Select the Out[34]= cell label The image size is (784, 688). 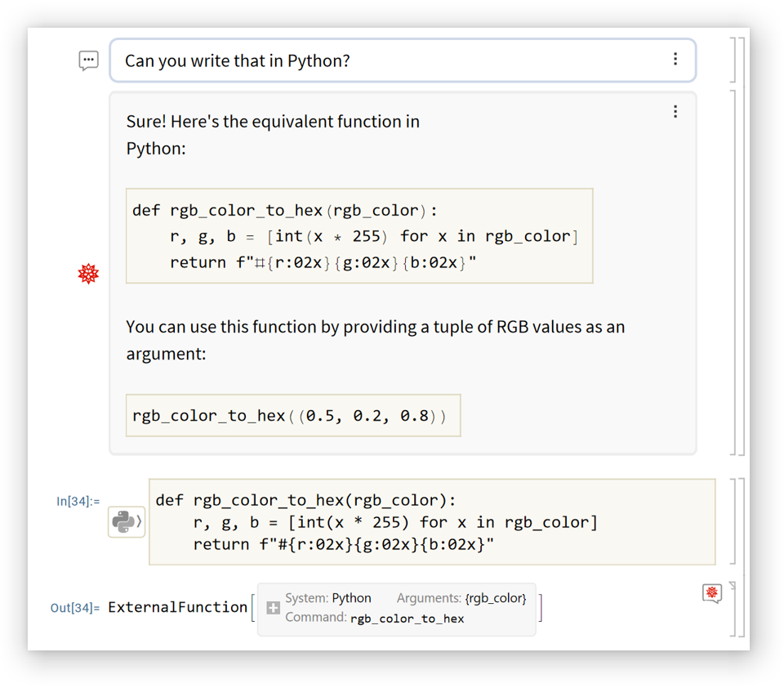pyautogui.click(x=75, y=607)
